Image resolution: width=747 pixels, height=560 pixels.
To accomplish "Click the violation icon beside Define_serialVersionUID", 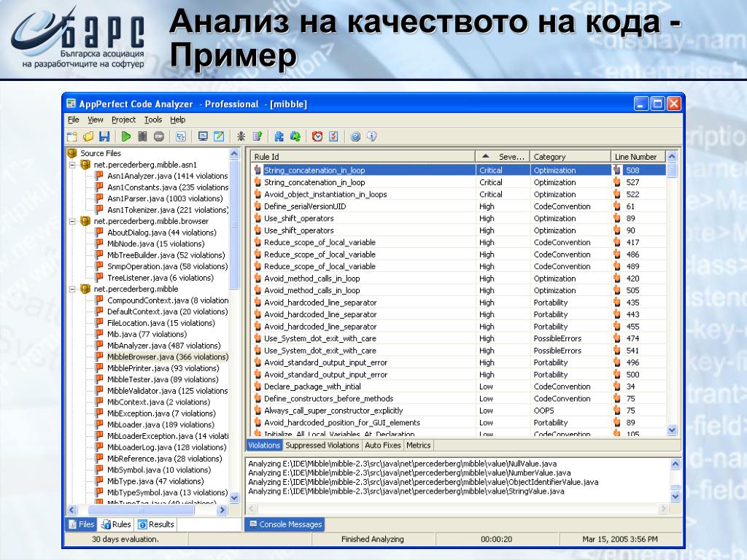I will [258, 206].
